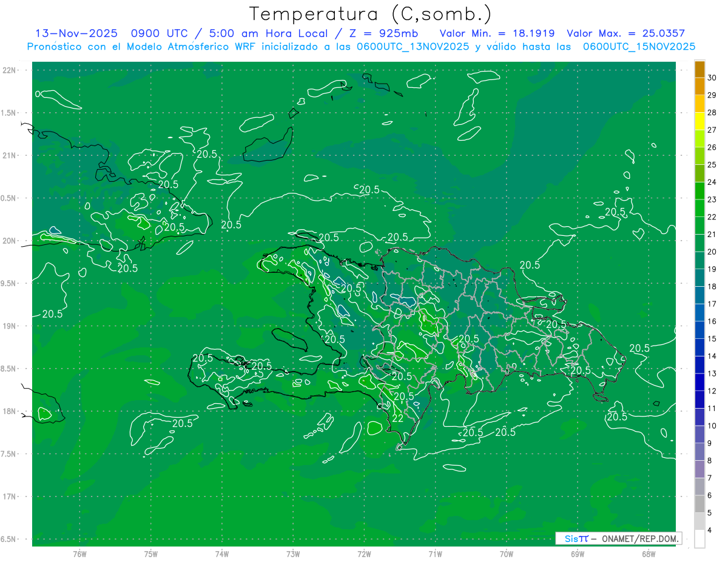Click the '17N' latitude axis label
The image size is (728, 562).
(x=10, y=497)
